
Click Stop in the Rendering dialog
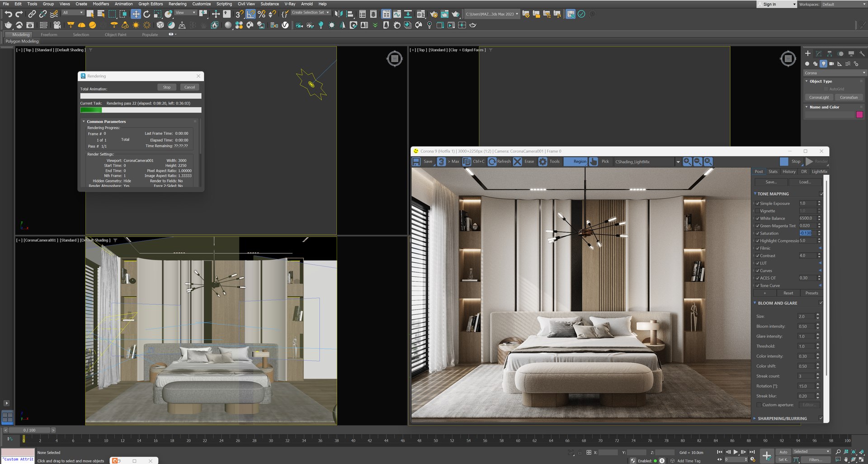167,87
